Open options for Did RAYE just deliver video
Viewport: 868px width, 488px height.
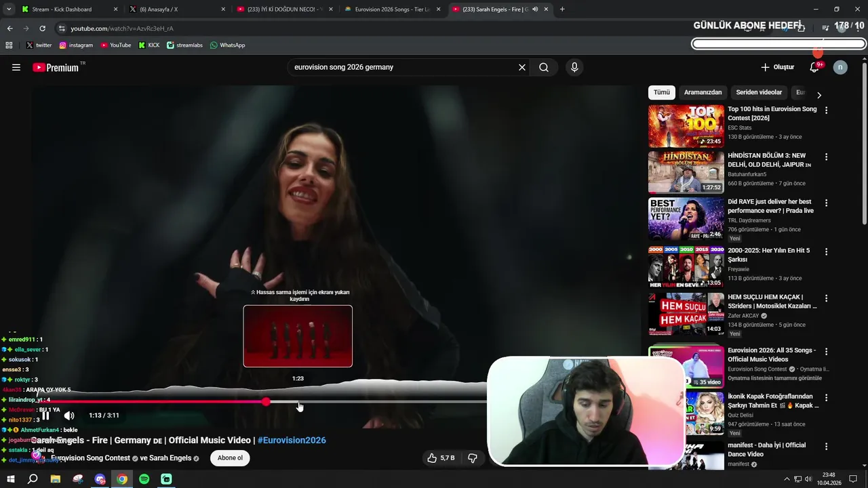click(x=826, y=203)
